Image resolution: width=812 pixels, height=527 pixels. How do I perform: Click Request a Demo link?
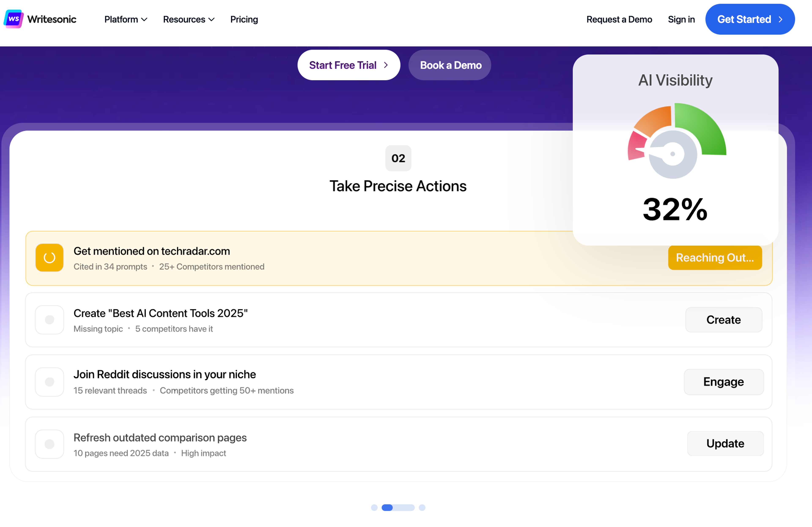point(619,19)
